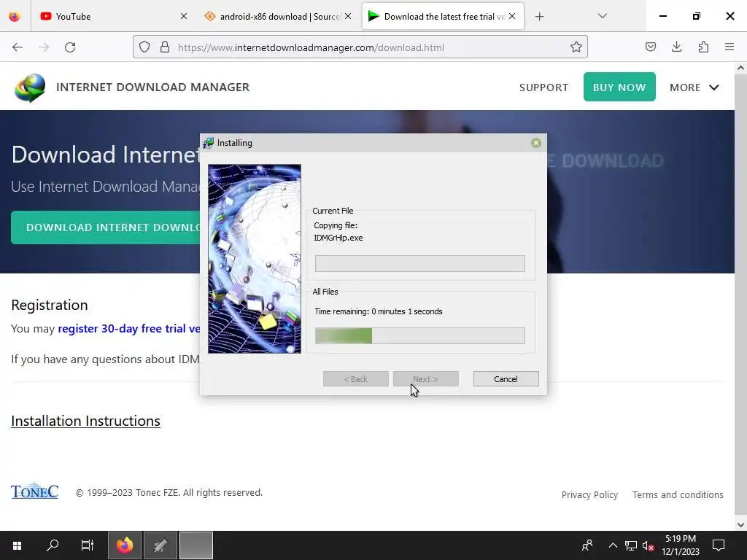The height and width of the screenshot is (560, 747).
Task: Click the Tonec logo in footer
Action: pos(34,491)
